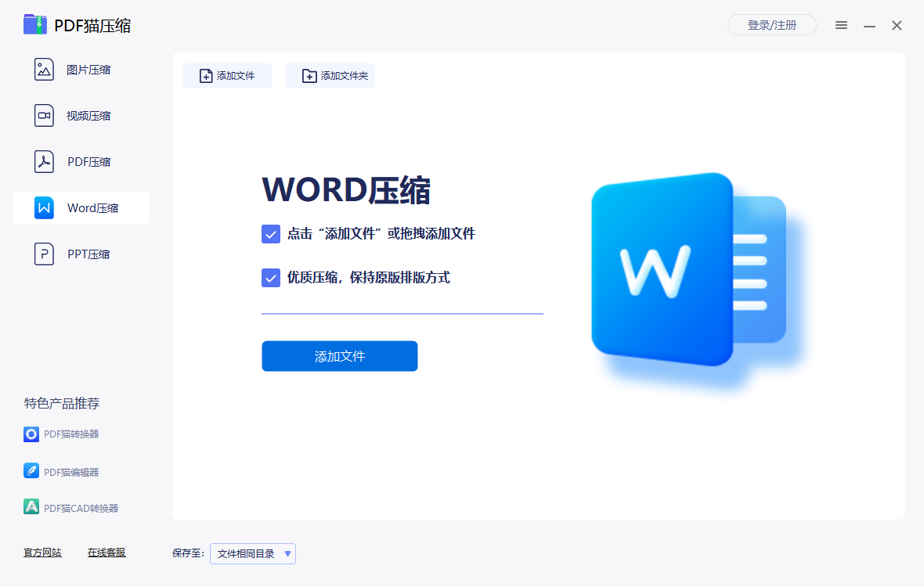
Task: Click the 添加文件夹 toolbar button
Action: [330, 75]
